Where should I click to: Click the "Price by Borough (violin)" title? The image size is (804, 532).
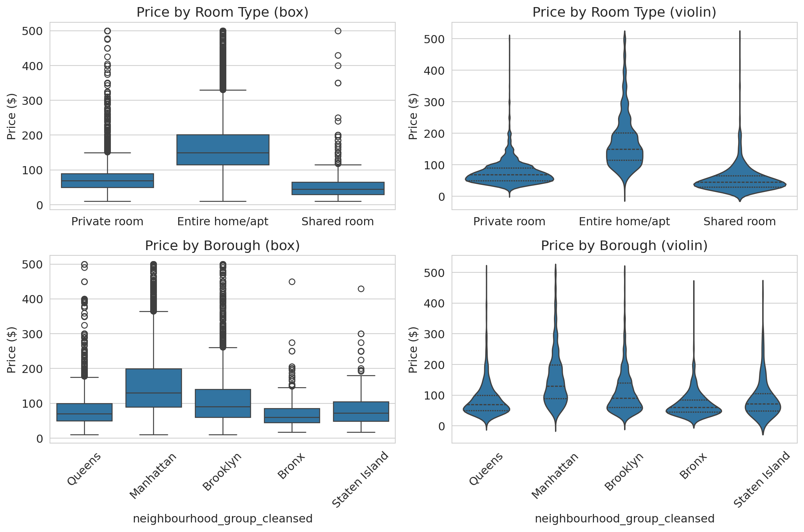tap(624, 245)
